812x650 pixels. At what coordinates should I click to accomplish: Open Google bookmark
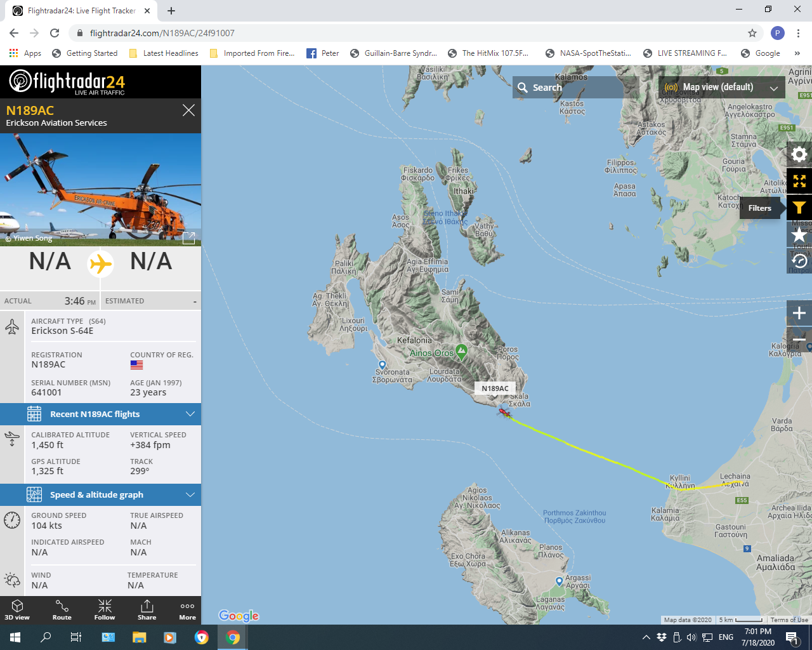[x=761, y=53]
